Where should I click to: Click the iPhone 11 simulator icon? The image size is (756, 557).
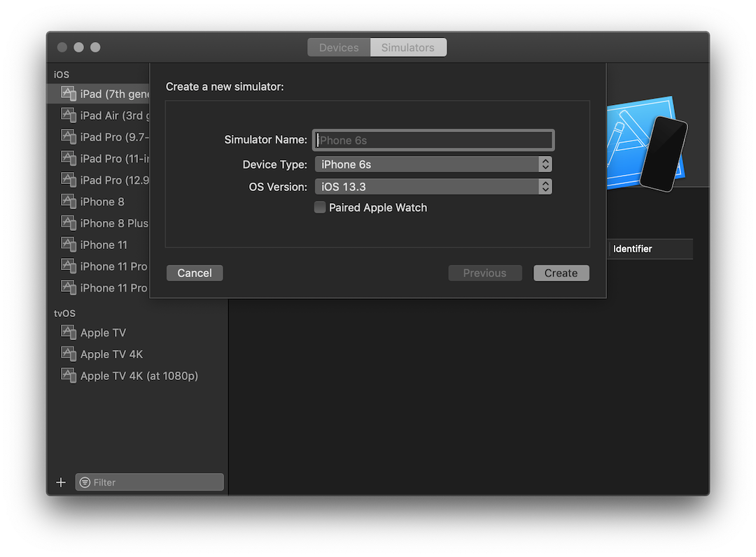click(68, 244)
